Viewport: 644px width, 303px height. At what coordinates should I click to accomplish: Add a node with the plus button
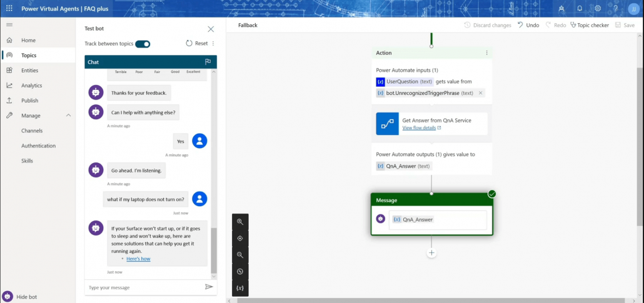(x=431, y=253)
